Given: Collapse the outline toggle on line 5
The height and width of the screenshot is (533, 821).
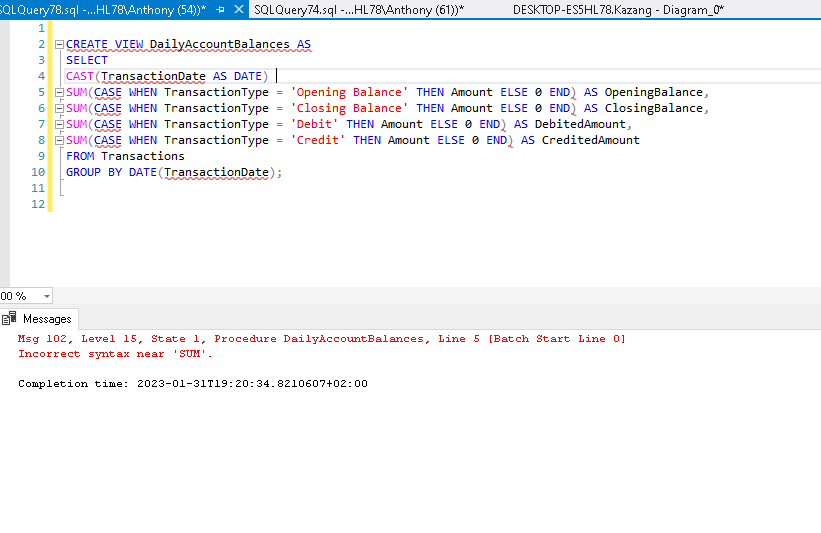Looking at the screenshot, I should pos(59,93).
